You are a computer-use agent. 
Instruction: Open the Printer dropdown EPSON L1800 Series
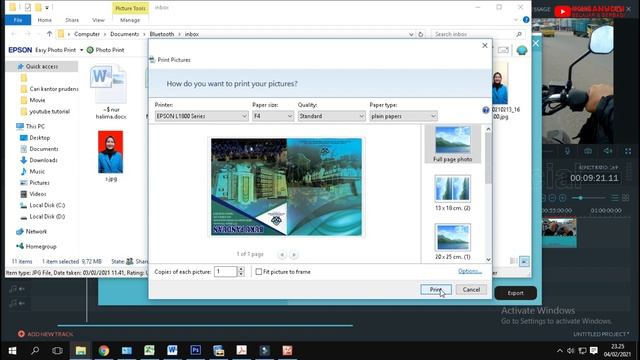pyautogui.click(x=201, y=116)
